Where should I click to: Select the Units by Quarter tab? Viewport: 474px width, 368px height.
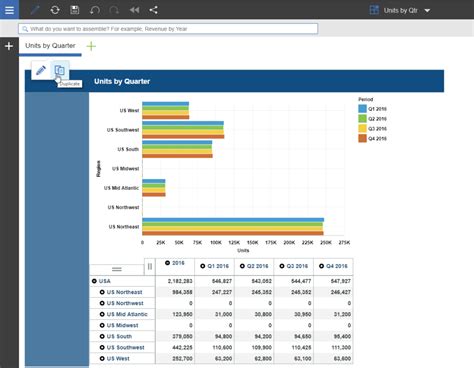(x=50, y=46)
